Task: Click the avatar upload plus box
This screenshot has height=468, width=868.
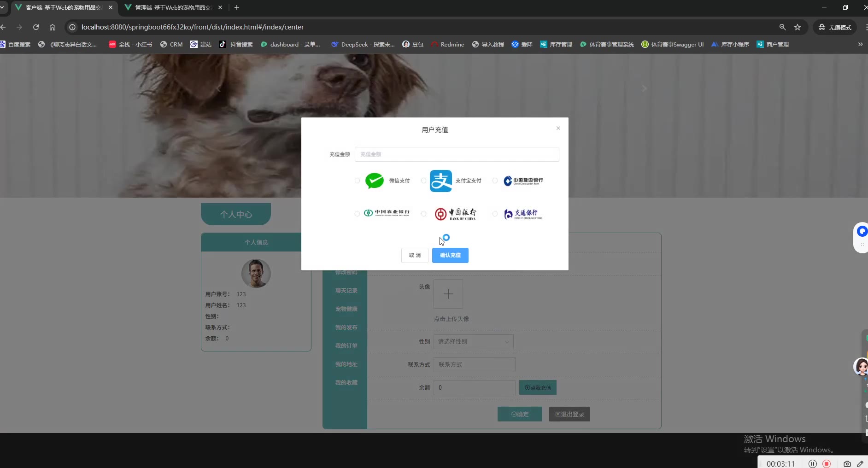Action: [448, 294]
